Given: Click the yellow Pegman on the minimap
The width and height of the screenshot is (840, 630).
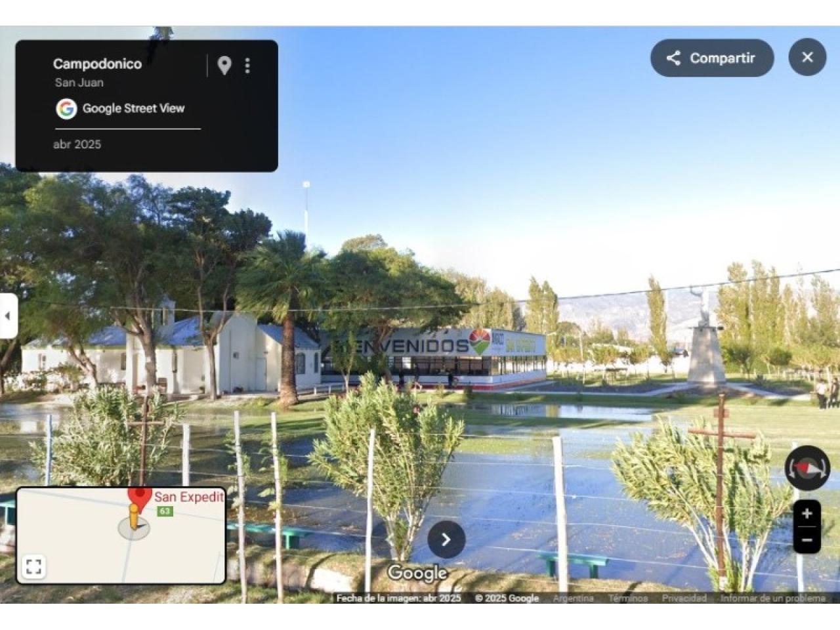Looking at the screenshot, I should click(134, 518).
